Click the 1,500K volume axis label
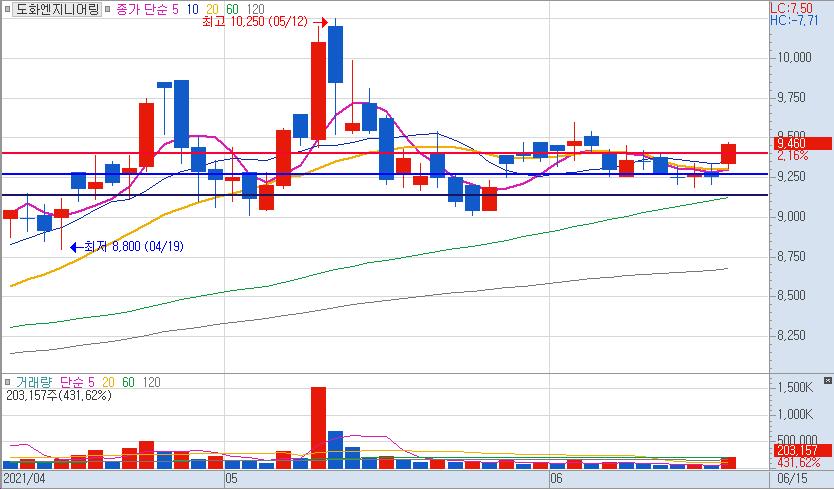Screen dimensions: 834x489 795,387
